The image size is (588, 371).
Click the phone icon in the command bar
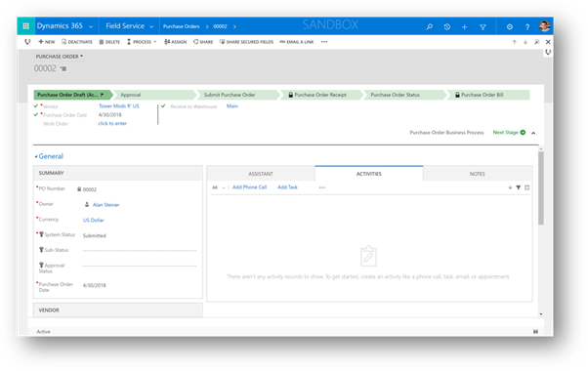click(27, 42)
